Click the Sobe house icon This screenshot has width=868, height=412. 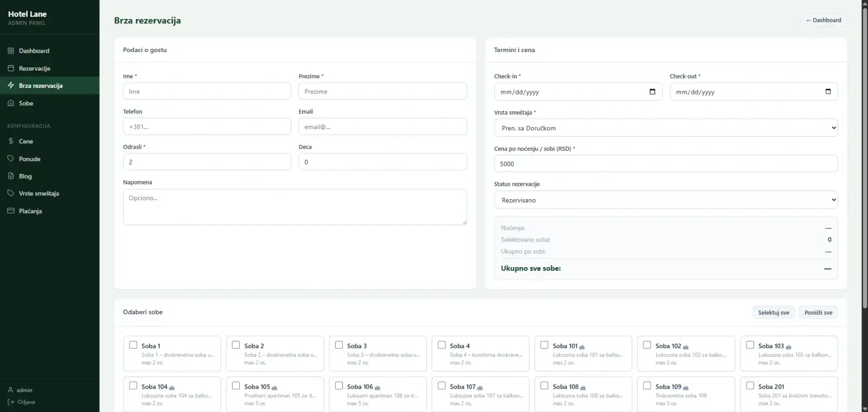pos(11,103)
